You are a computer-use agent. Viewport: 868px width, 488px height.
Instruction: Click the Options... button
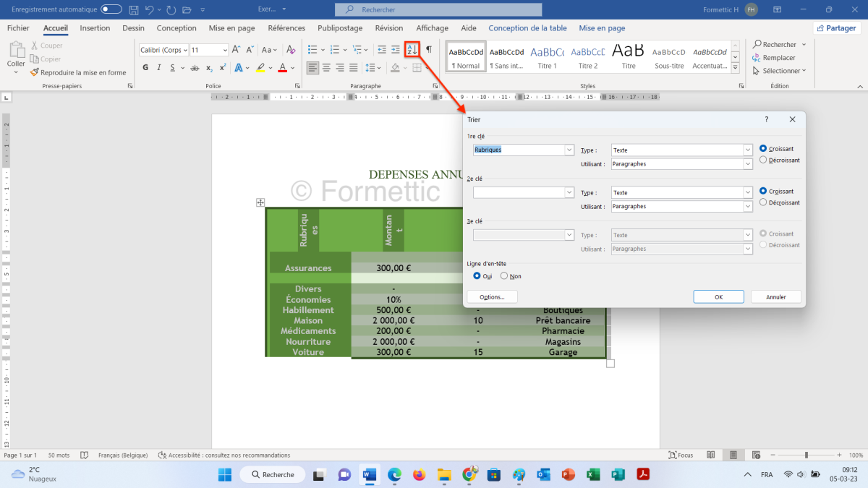click(x=492, y=296)
